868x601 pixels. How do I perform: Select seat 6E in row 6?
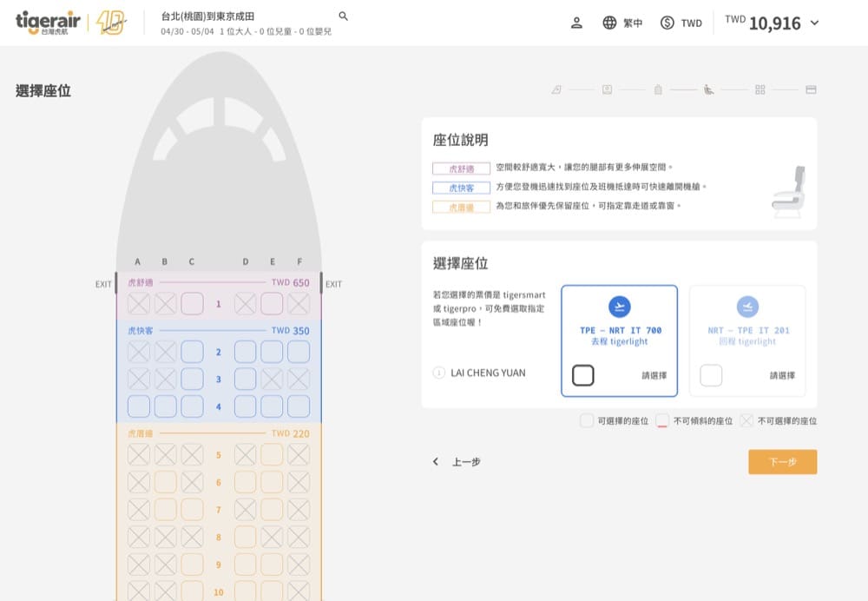coord(272,483)
